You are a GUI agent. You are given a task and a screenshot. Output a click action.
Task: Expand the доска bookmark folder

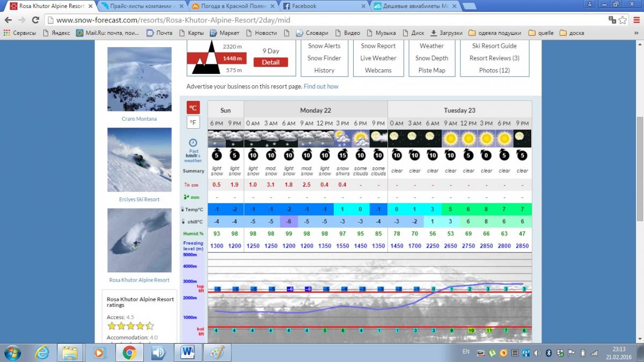point(572,33)
